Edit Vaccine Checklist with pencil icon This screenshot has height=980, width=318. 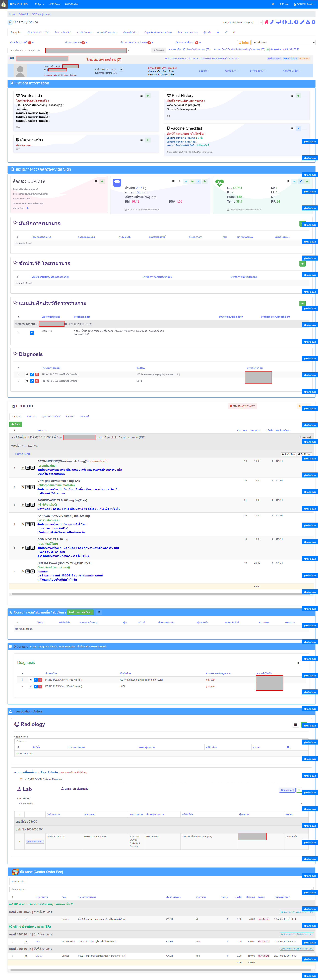(298, 129)
